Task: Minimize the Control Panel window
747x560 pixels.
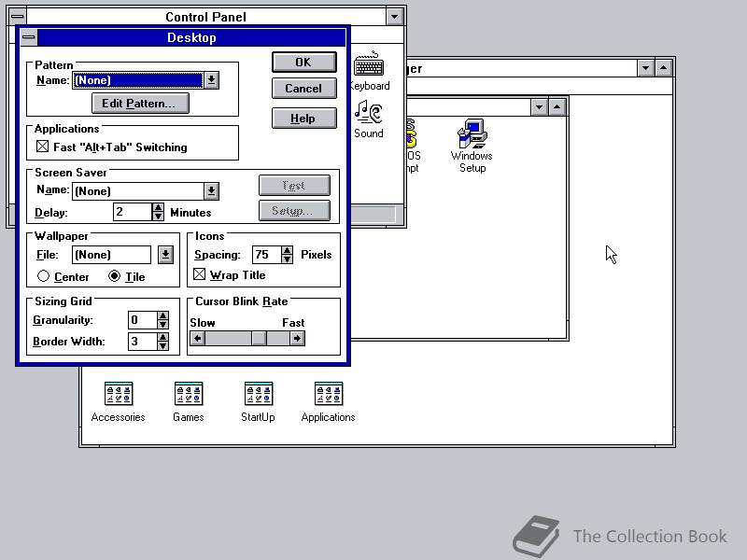Action: click(394, 17)
